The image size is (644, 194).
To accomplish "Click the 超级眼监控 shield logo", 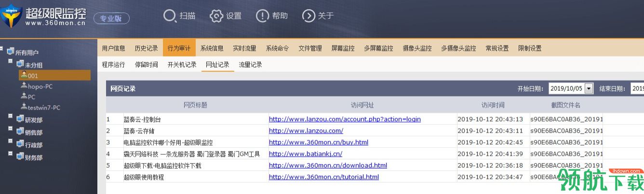I will click(11, 15).
